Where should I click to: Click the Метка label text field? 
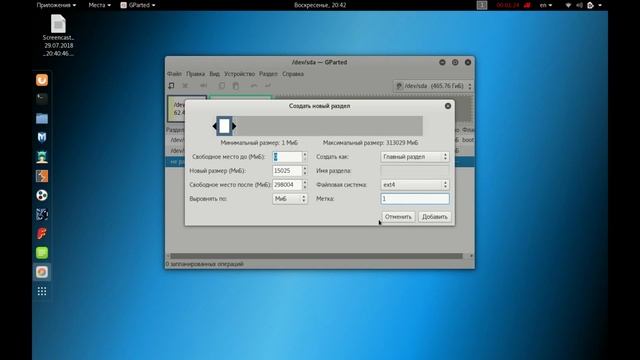coord(415,199)
